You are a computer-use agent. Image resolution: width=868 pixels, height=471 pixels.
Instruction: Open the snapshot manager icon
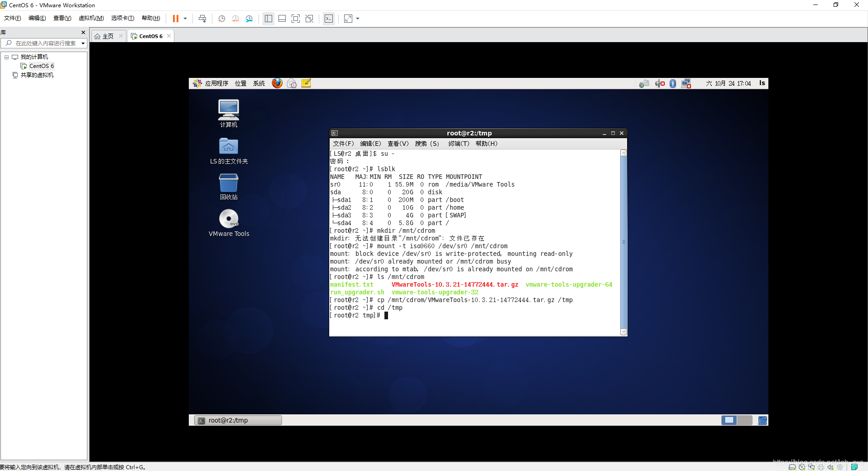tap(249, 19)
